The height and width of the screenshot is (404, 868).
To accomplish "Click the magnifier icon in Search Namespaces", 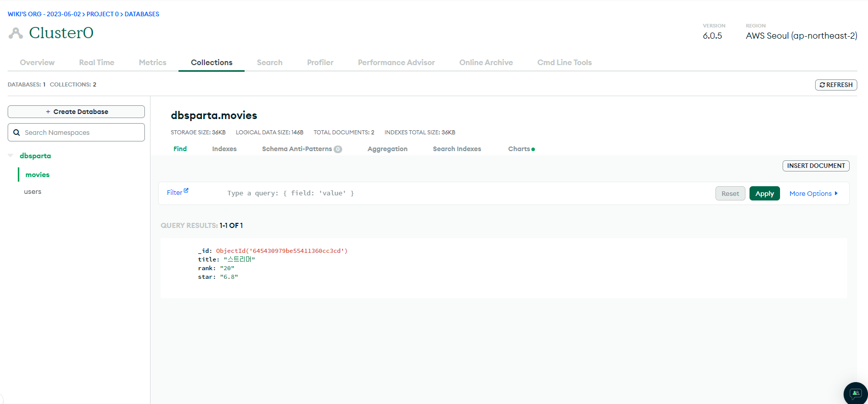I will [x=17, y=132].
